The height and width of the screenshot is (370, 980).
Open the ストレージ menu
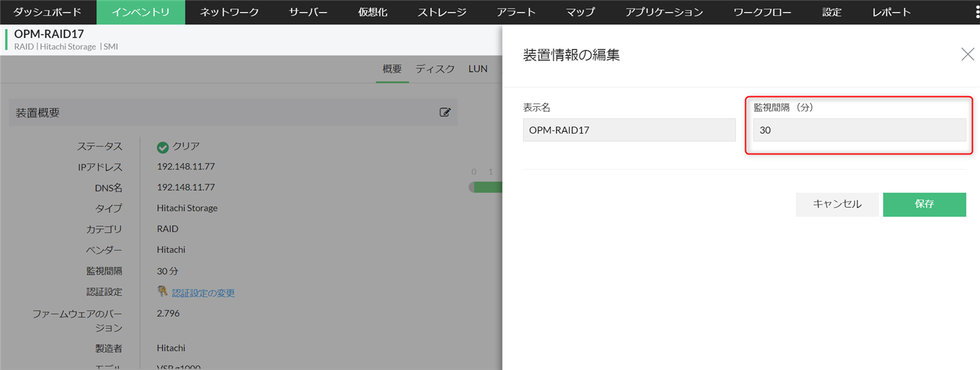point(442,12)
